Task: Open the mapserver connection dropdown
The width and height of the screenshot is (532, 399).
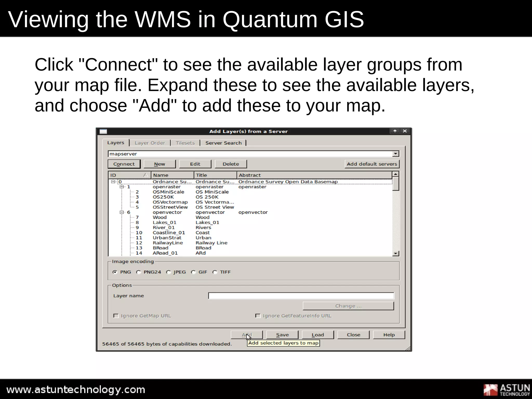Action: [x=395, y=154]
